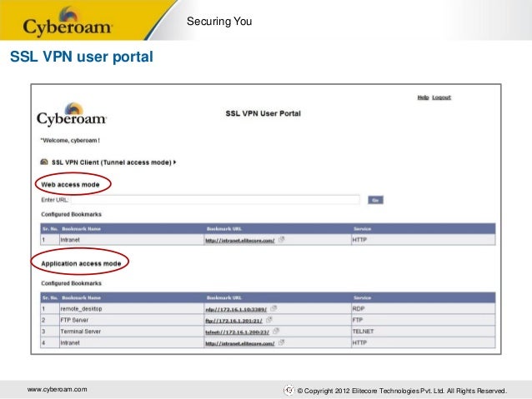Screen dimensions: 532x399
Task: Open the remote_desktop rdp bookmark link
Action: point(236,310)
